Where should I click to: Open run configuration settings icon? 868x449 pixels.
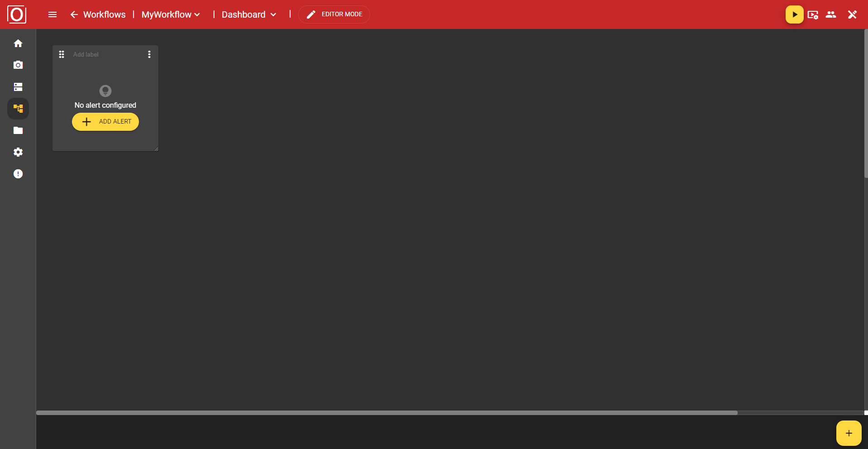tap(813, 14)
